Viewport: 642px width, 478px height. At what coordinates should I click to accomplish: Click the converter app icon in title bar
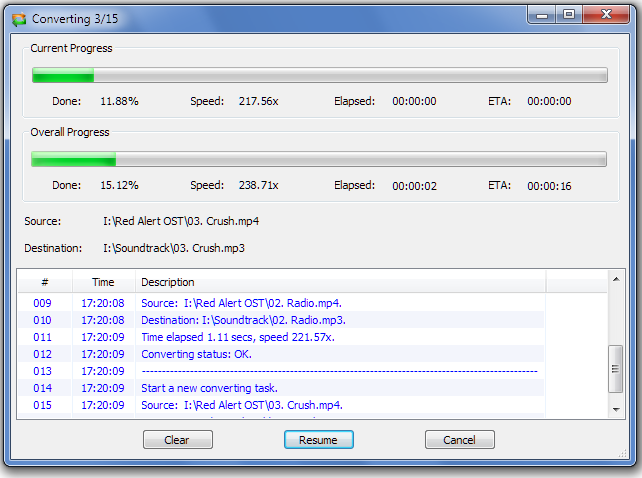click(x=19, y=19)
